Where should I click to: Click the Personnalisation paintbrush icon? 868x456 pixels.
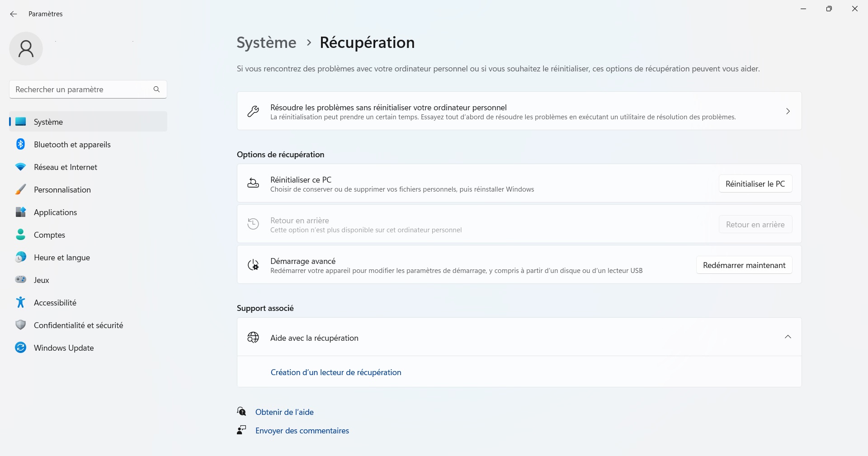tap(21, 189)
